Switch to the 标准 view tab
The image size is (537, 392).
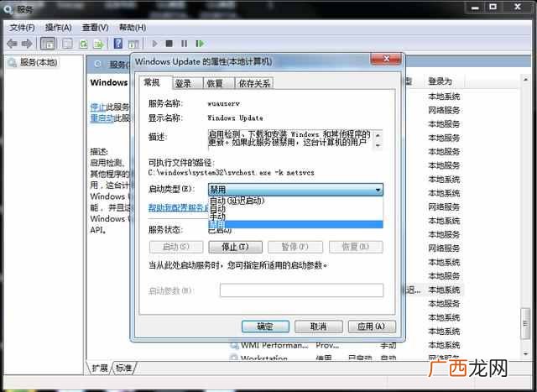point(123,368)
